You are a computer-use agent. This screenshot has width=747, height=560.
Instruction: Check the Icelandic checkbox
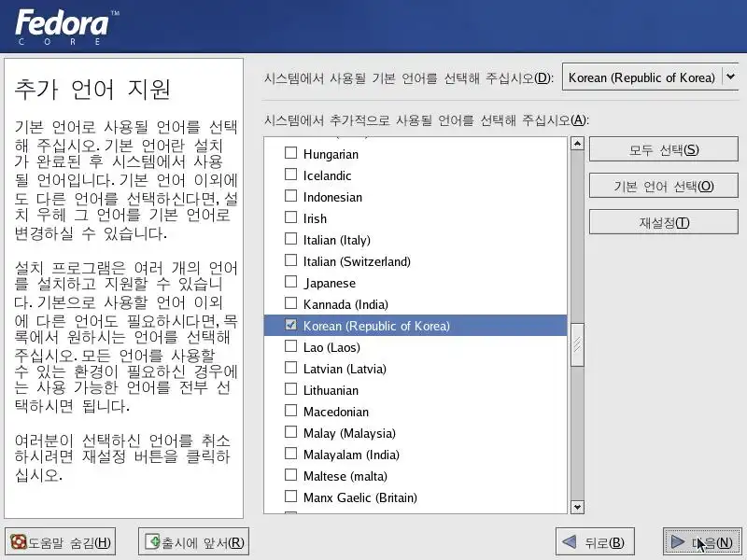pyautogui.click(x=290, y=175)
